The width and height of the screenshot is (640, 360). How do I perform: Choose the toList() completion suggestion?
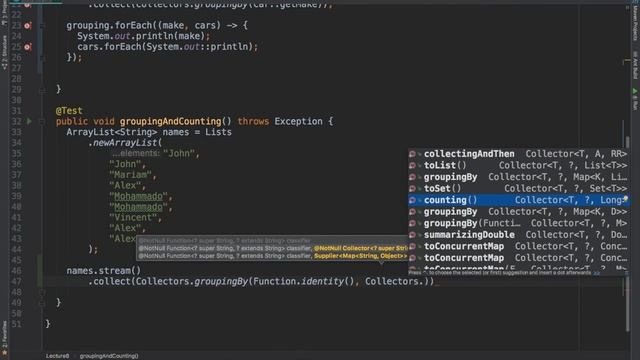[x=518, y=165]
